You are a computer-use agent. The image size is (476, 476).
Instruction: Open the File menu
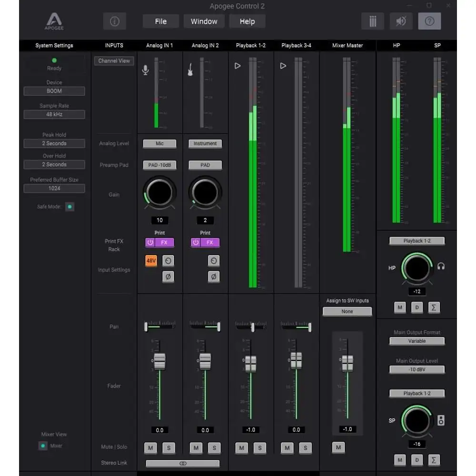click(161, 21)
